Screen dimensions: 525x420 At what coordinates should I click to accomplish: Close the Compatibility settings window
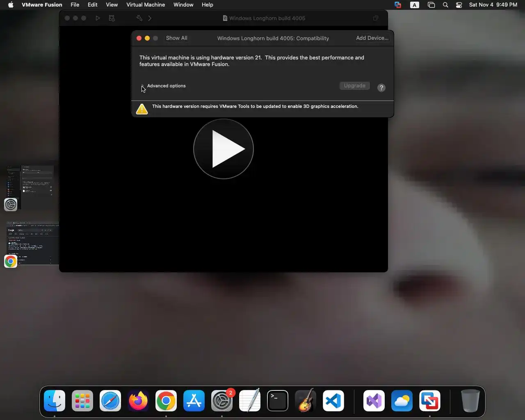(x=139, y=38)
